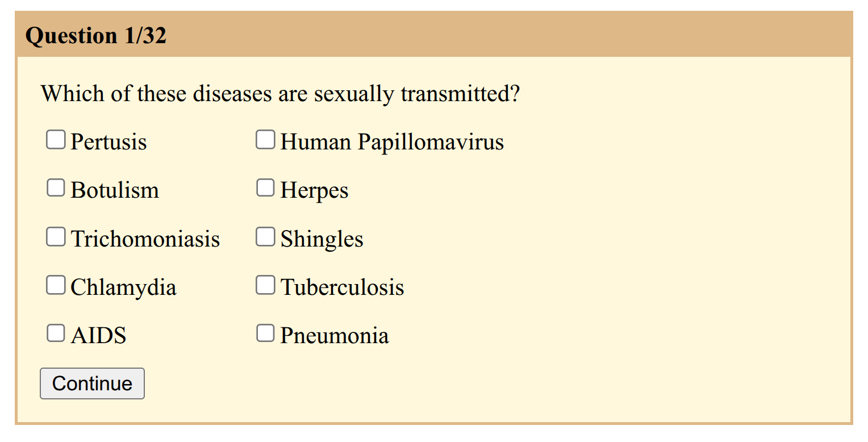868x442 pixels.
Task: Click the "Tuberculosis" label text
Action: 342,287
